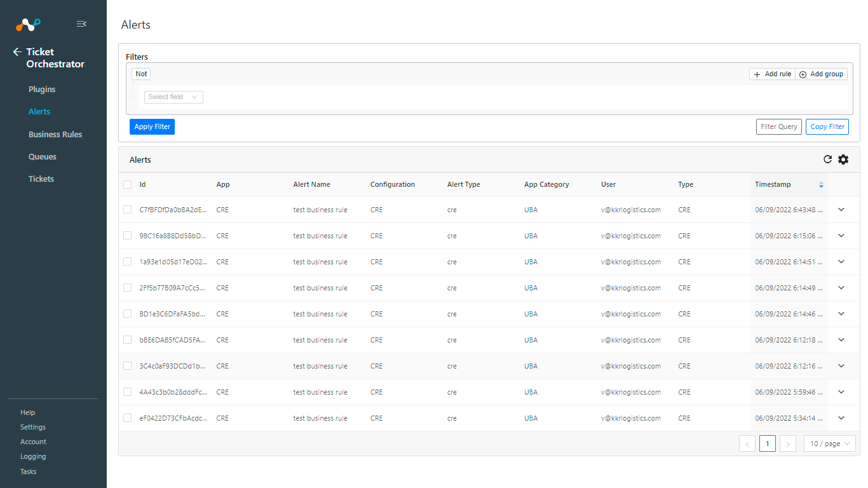Click Add group button
The height and width of the screenshot is (488, 868).
[x=821, y=74]
